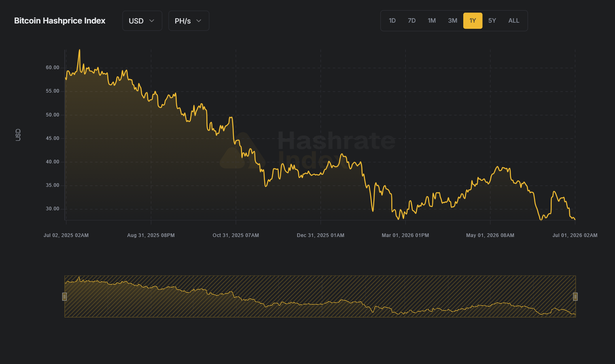This screenshot has height=364, width=615.
Task: Click the Mar 01, 2026 01PM axis label
Action: pos(405,235)
